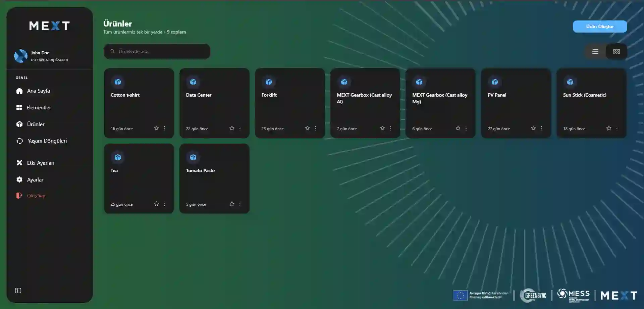Image resolution: width=644 pixels, height=309 pixels.
Task: Click the Cotton t-shirt product cube icon
Action: coord(118,82)
